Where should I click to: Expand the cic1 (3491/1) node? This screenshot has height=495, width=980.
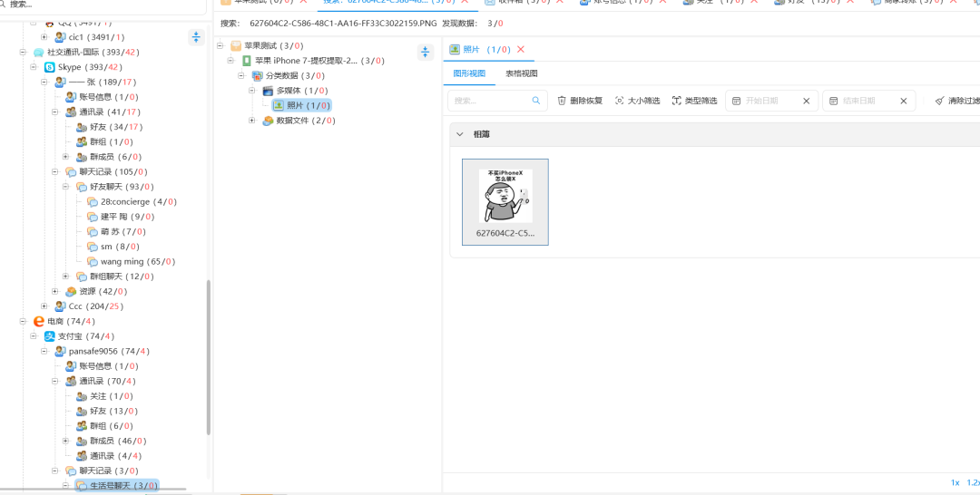pyautogui.click(x=44, y=37)
